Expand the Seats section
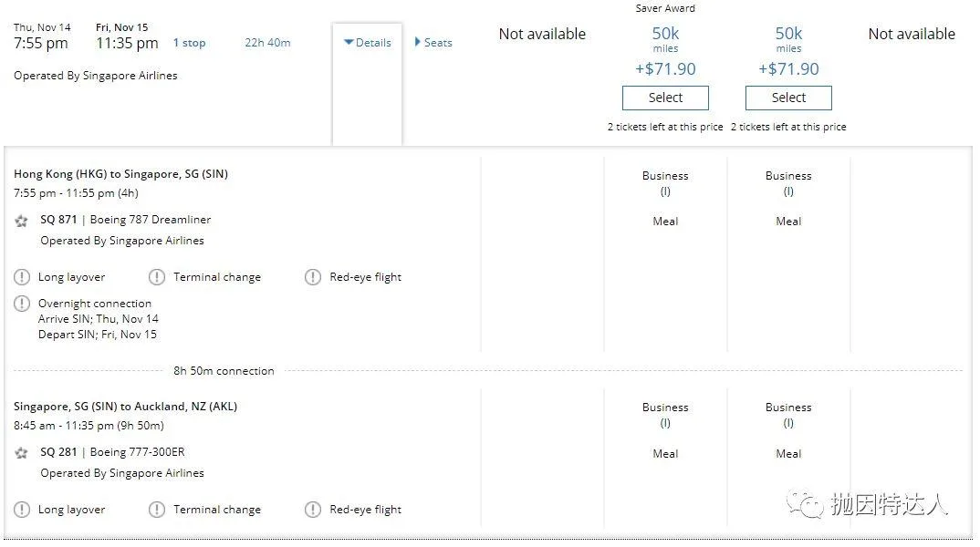 pos(433,43)
